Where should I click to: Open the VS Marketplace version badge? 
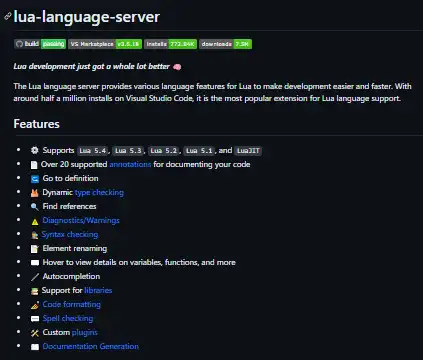105,44
